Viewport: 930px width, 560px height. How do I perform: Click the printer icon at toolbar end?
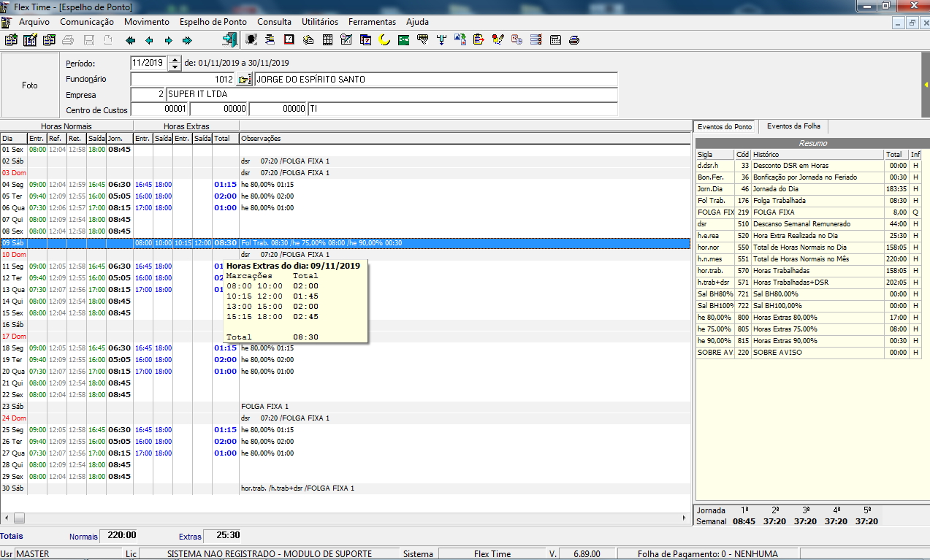574,40
